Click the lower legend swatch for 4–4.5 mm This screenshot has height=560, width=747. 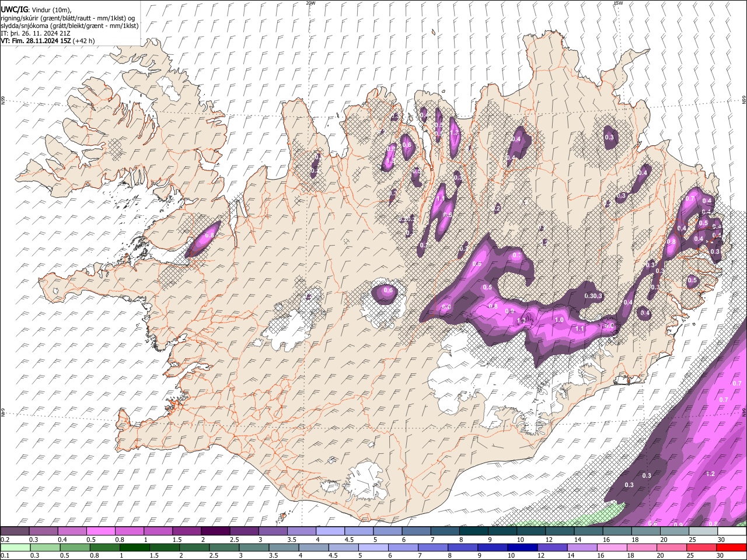[x=313, y=548]
